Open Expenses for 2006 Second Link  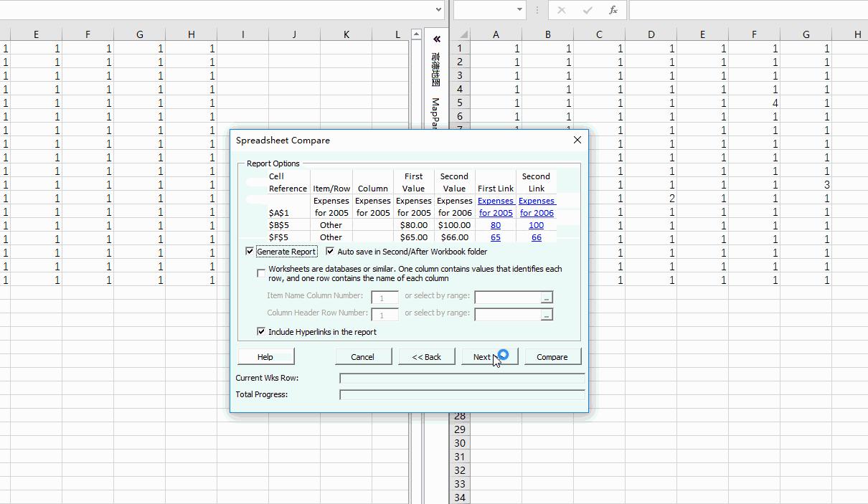[537, 206]
